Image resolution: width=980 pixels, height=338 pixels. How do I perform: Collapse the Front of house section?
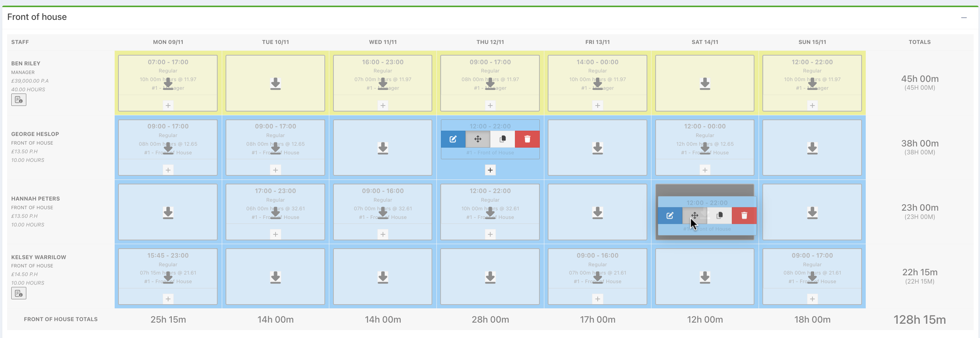coord(963,18)
